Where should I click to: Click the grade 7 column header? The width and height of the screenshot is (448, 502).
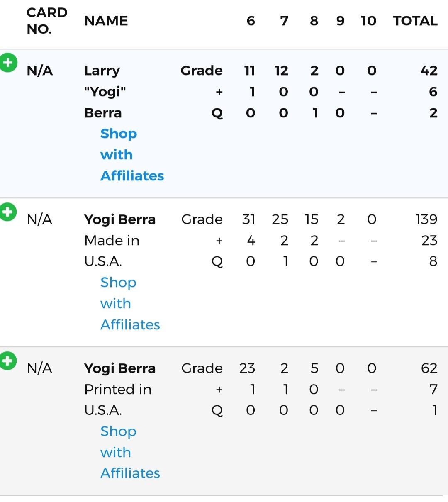[x=284, y=21]
